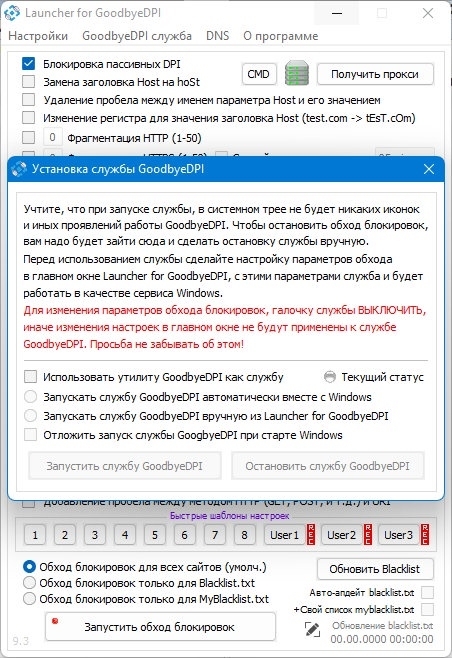Select Обход блокировок только для Blacklist.txt
Viewport: 452px width, 658px height.
pos(29,582)
